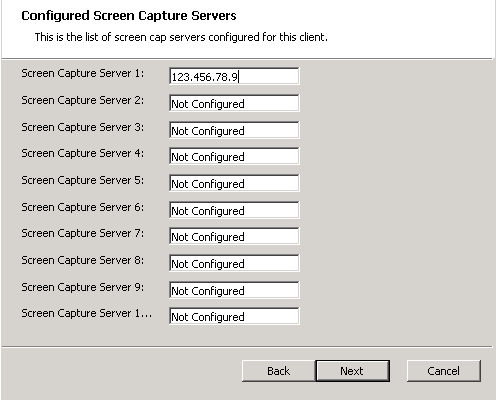Viewport: 496px width, 400px height.
Task: Click into Screen Capture Server 3 field
Action: (x=234, y=130)
